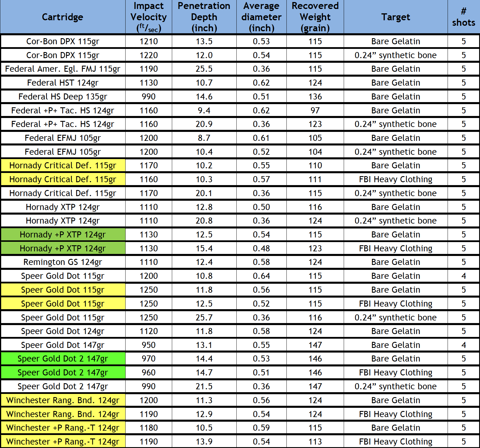
Task: Click average diameter value 0.50
Action: [x=262, y=207]
